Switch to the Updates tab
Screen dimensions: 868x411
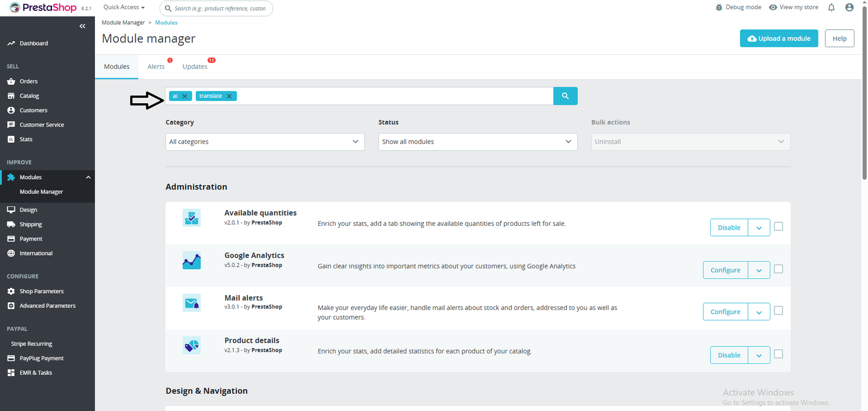coord(195,67)
